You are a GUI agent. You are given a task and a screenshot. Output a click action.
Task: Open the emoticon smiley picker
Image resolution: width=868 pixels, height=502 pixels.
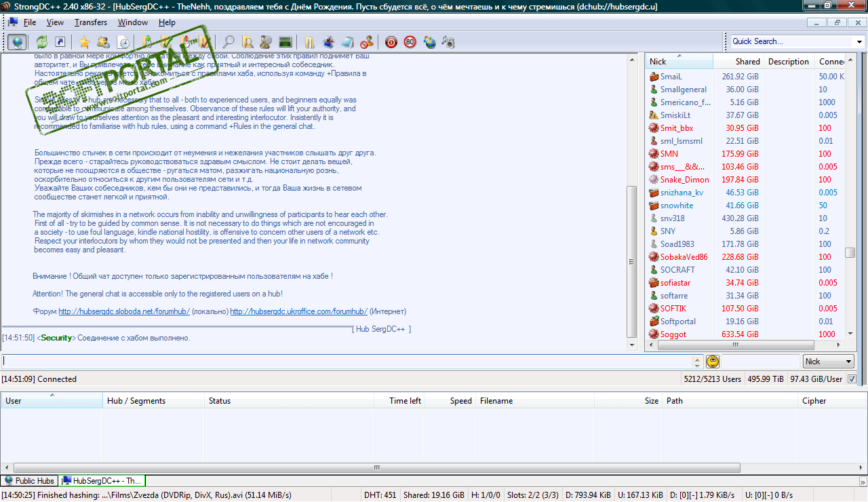[x=713, y=362]
